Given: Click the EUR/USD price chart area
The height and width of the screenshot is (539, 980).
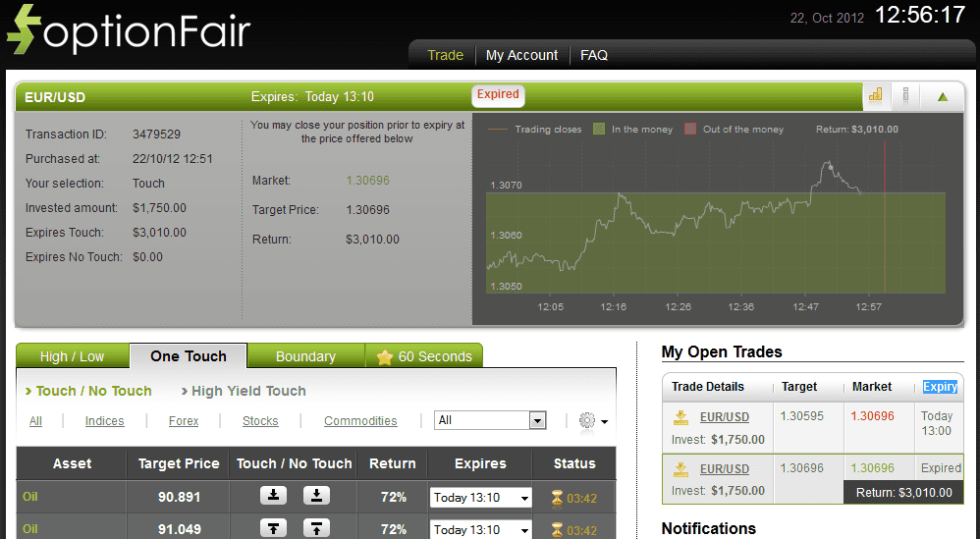Looking at the screenshot, I should 716,217.
